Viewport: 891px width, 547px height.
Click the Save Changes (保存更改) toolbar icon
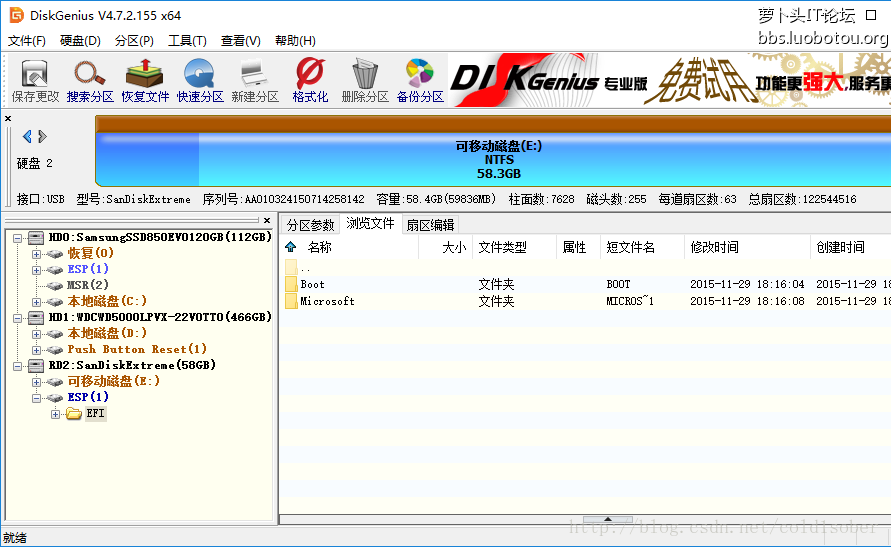point(35,81)
